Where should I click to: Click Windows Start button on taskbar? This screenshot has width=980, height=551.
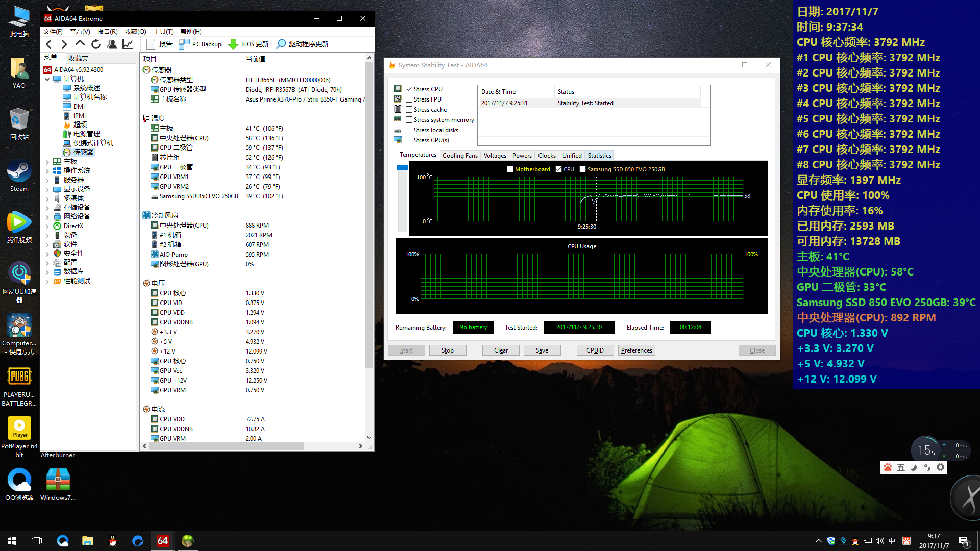pos(12,541)
